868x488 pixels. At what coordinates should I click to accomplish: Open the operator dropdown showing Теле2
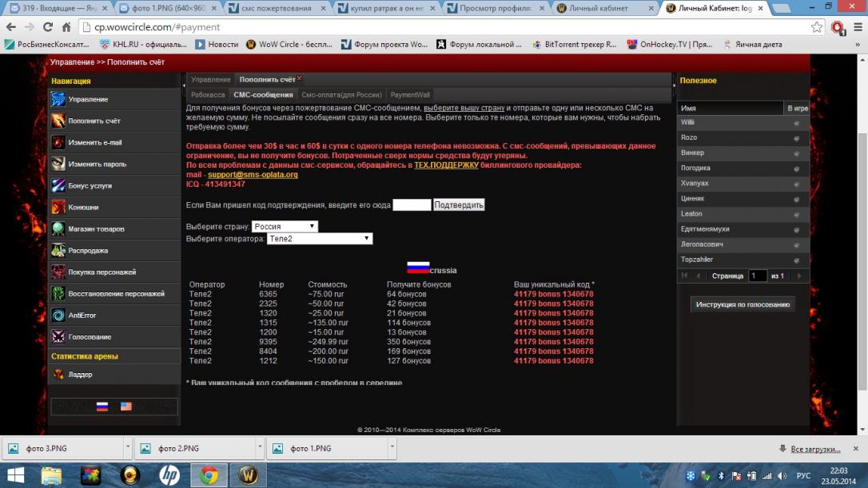320,239
